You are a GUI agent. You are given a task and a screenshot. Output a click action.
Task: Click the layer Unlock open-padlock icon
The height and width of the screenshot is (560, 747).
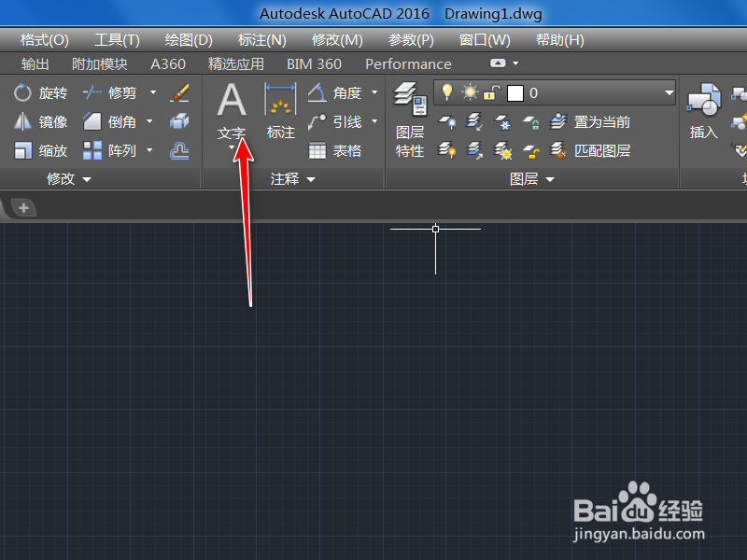click(x=530, y=151)
